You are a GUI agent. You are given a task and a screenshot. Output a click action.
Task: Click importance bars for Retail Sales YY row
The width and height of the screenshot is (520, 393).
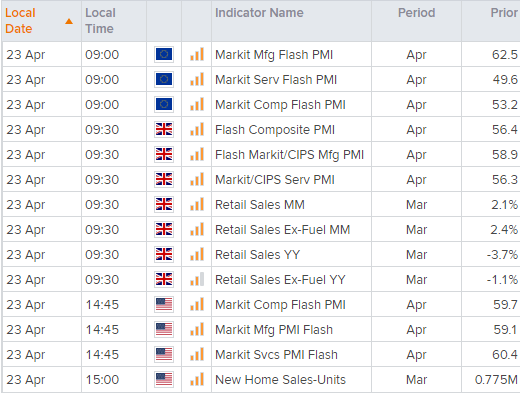point(197,254)
